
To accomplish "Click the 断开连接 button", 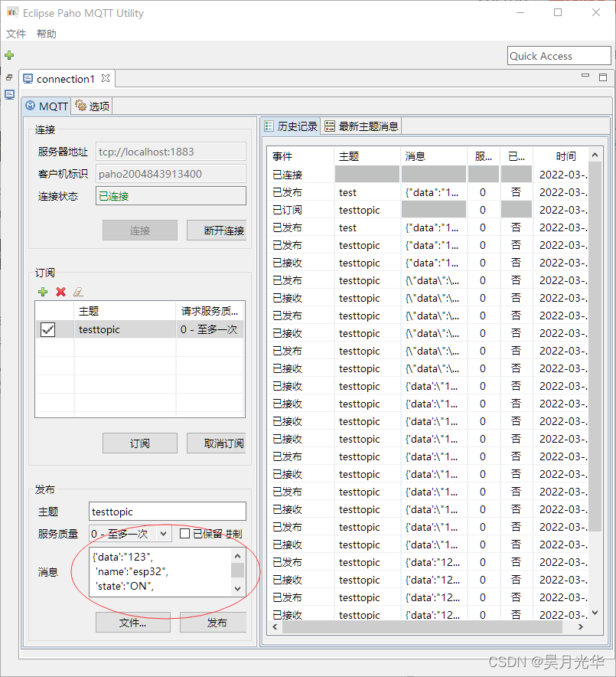I will coord(217,231).
